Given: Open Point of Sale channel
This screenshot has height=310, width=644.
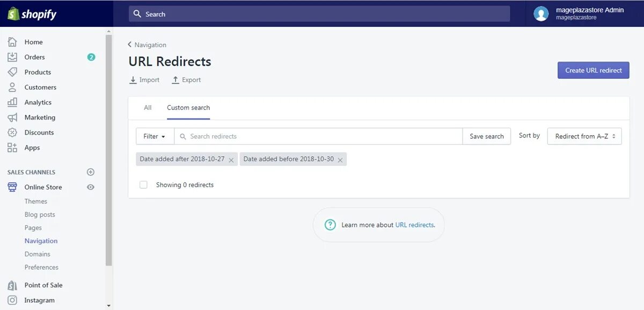Looking at the screenshot, I should point(43,285).
